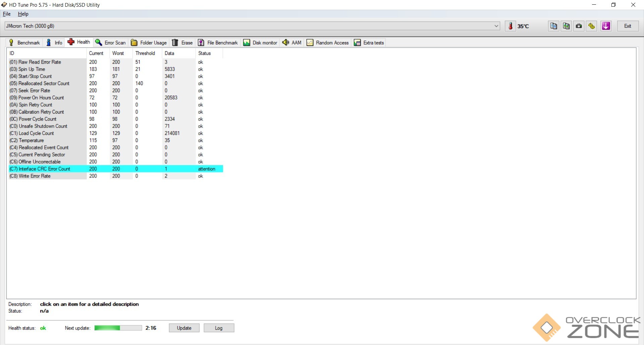Open the Error Scan tab

pos(110,43)
